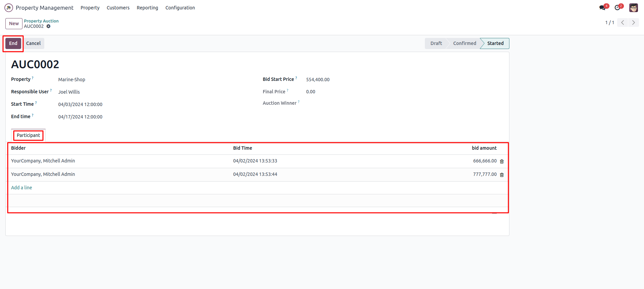The width and height of the screenshot is (644, 289).
Task: Select the Participant tab
Action: pos(28,135)
